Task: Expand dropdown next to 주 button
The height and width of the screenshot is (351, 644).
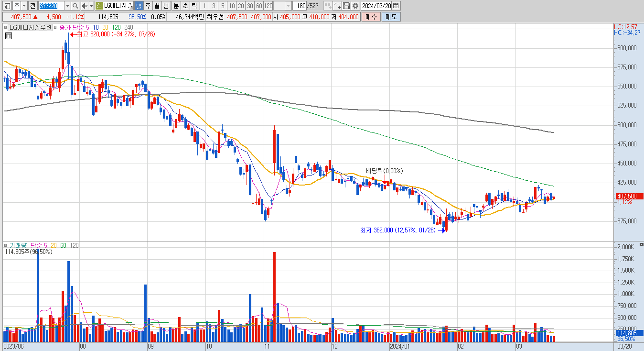Action: pyautogui.click(x=24, y=6)
